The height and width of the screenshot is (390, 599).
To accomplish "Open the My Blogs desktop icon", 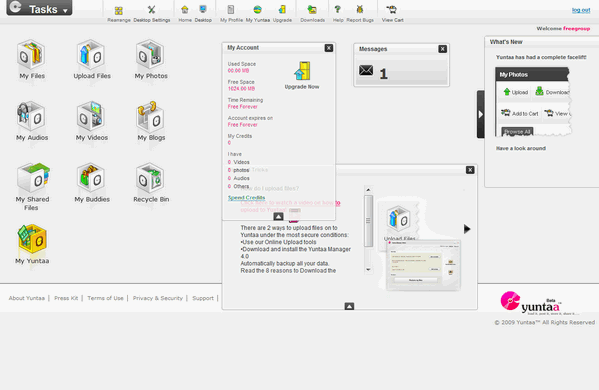I will 151,120.
